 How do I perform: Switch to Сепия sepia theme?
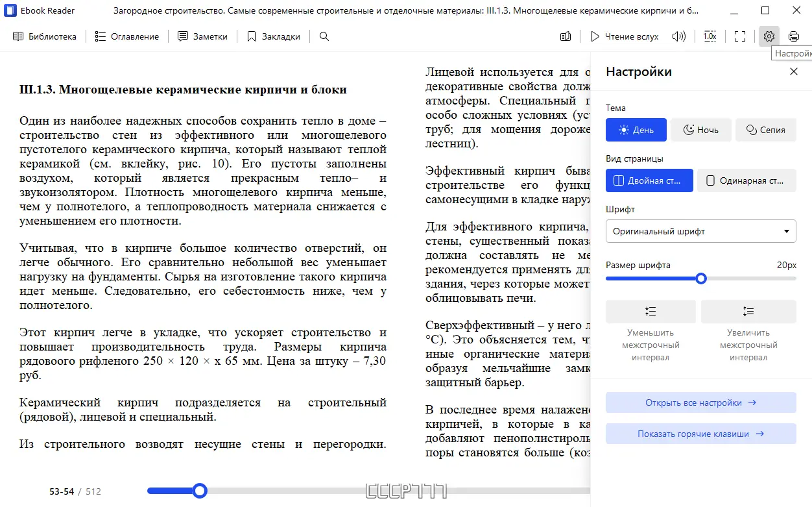pos(766,129)
